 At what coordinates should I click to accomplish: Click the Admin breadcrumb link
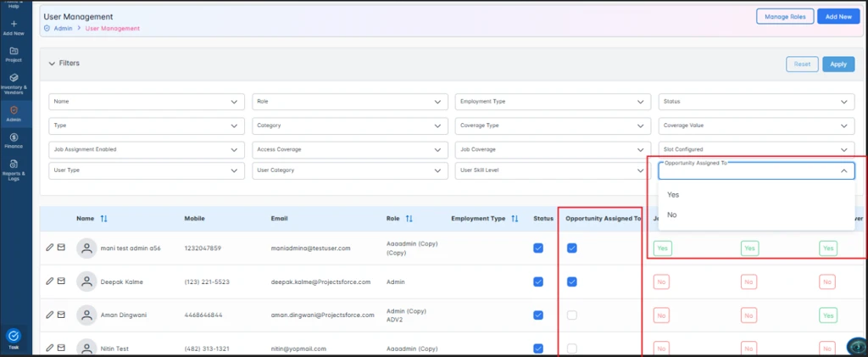63,28
